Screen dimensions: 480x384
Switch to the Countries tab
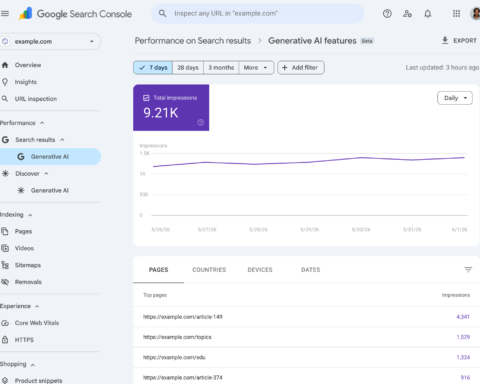coord(209,270)
